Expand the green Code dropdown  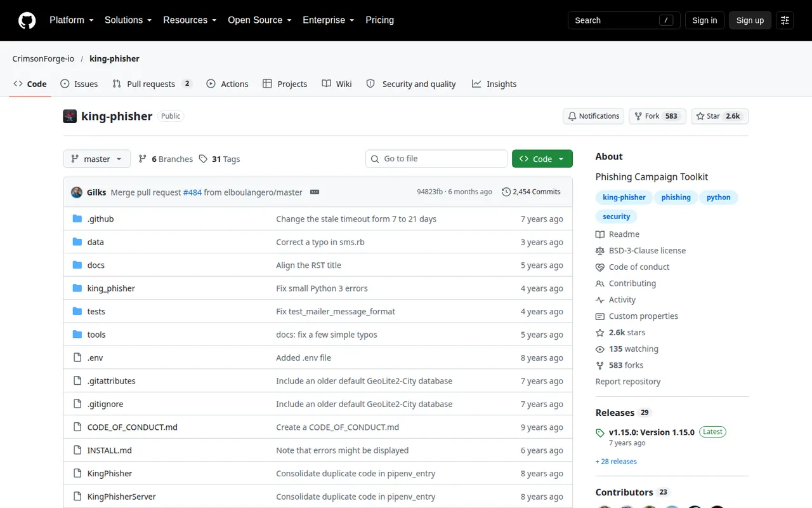click(542, 159)
